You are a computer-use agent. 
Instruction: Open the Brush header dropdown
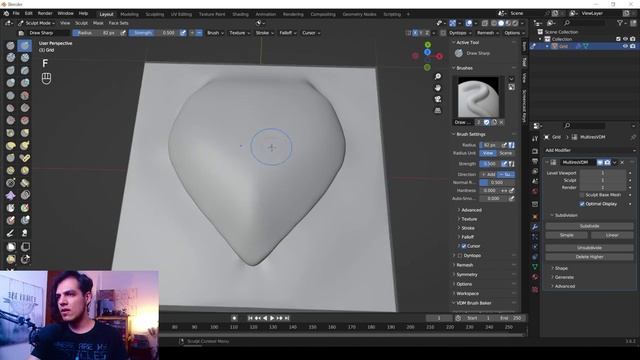click(215, 33)
